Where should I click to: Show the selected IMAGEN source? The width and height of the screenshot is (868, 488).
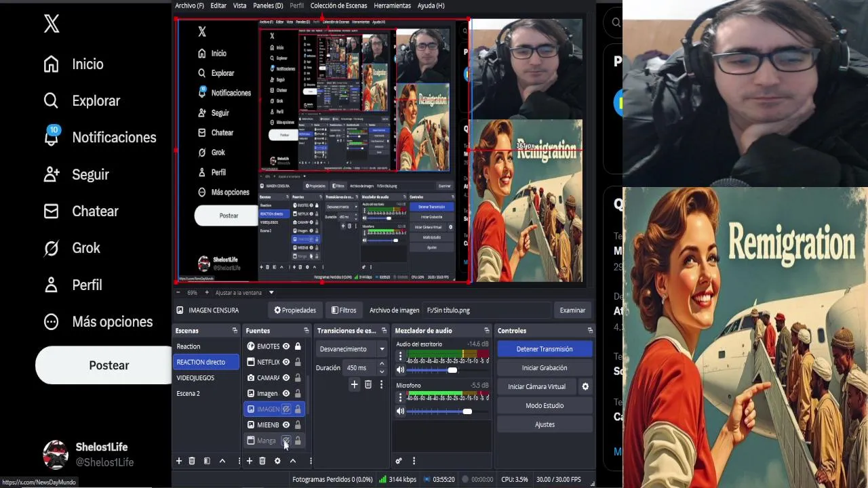[x=286, y=409]
